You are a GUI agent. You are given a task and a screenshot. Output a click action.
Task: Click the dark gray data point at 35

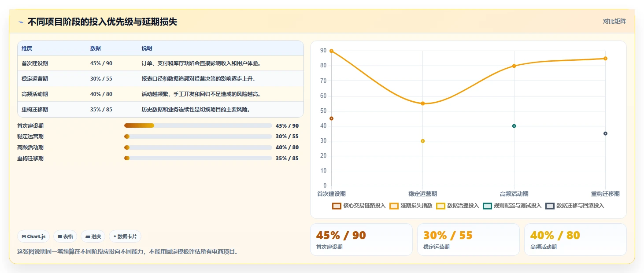point(605,133)
